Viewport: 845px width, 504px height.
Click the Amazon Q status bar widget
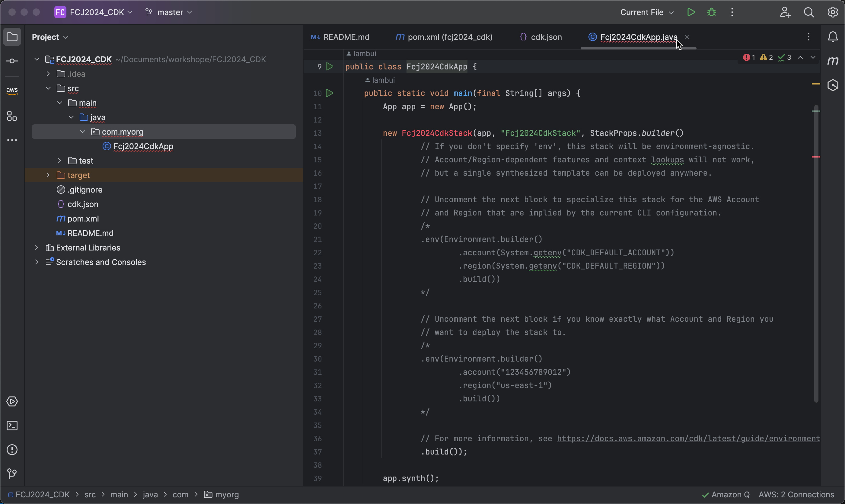[726, 494]
